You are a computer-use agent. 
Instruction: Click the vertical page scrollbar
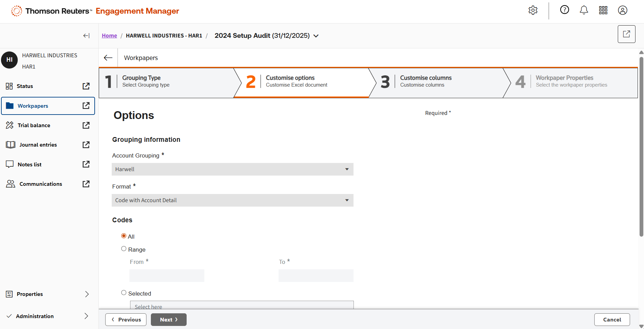pyautogui.click(x=641, y=147)
